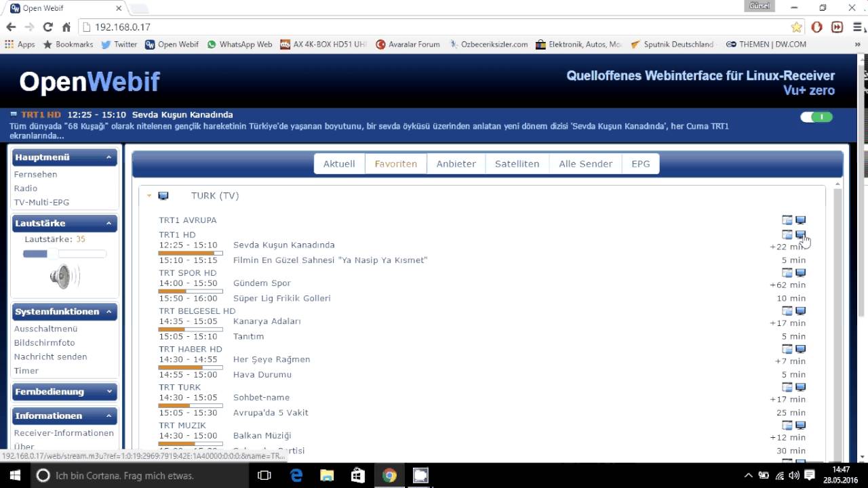Stream TRT1 HD via monitor icon
868x488 pixels.
[x=801, y=235]
